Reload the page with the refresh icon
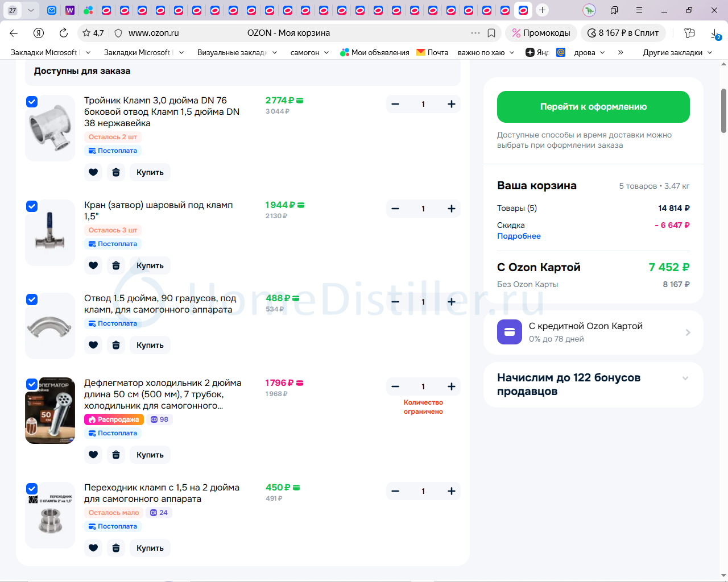The image size is (728, 582). coord(64,33)
